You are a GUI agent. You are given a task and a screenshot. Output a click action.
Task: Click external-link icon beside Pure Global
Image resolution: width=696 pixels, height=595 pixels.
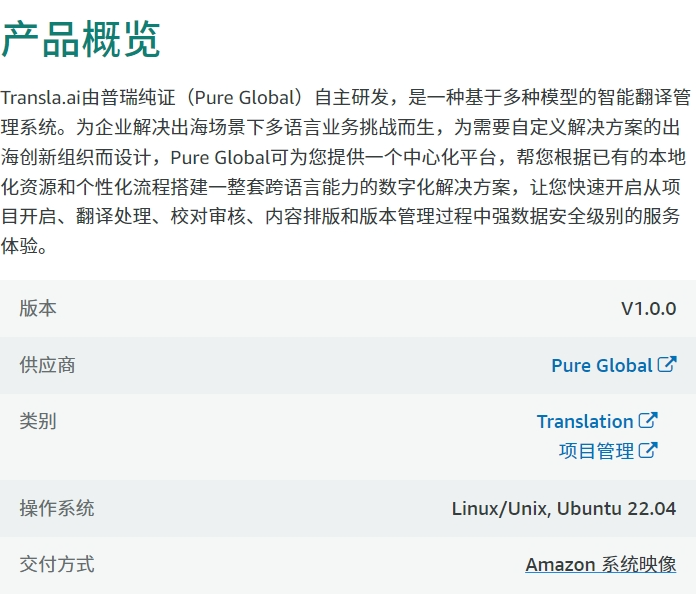tap(667, 364)
